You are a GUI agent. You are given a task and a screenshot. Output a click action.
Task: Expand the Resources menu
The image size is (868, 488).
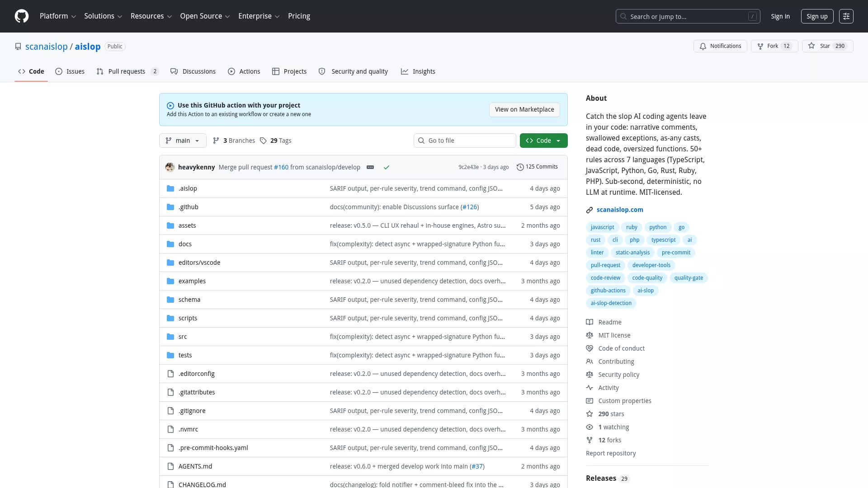pos(151,16)
